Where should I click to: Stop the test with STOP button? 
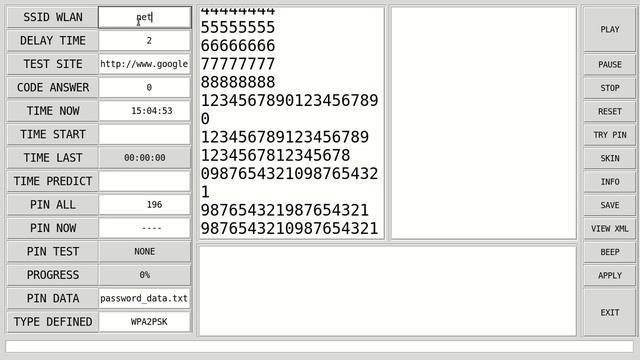click(x=609, y=88)
